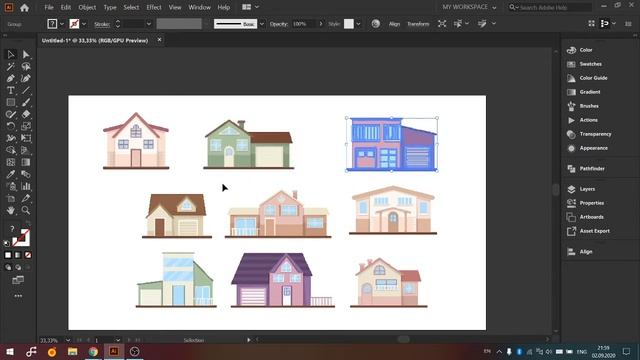Screen dimensions: 640x360
Task: Open the Window menu
Action: pos(199,7)
